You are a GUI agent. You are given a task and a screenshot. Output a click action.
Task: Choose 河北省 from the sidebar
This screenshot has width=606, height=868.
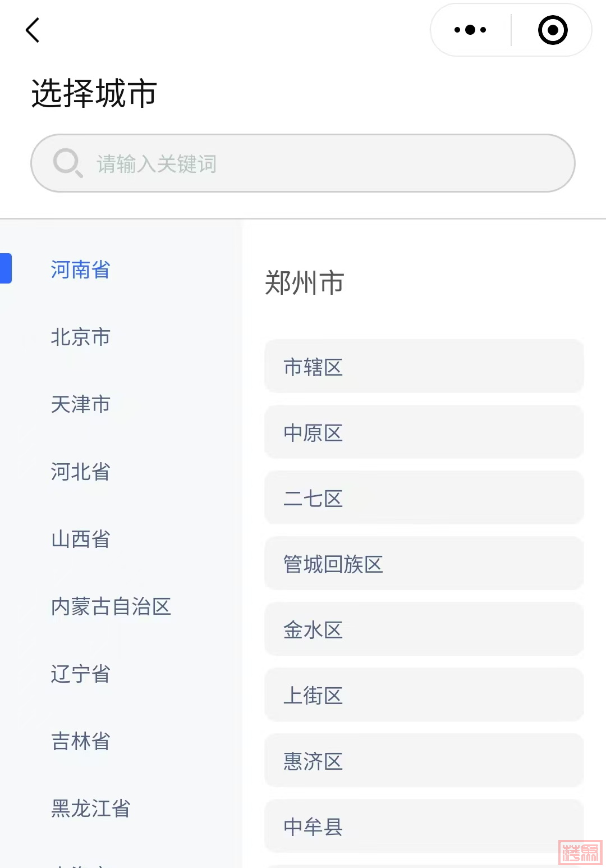(80, 472)
